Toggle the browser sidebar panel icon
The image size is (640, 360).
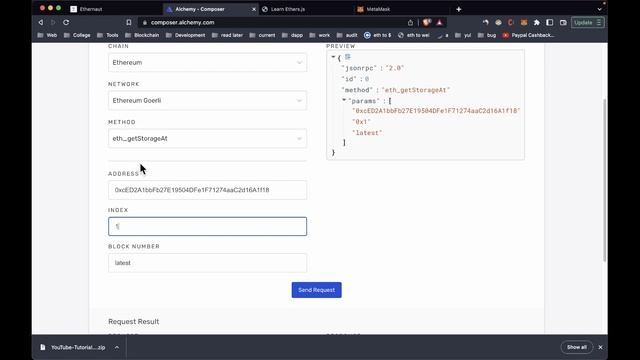[550, 22]
